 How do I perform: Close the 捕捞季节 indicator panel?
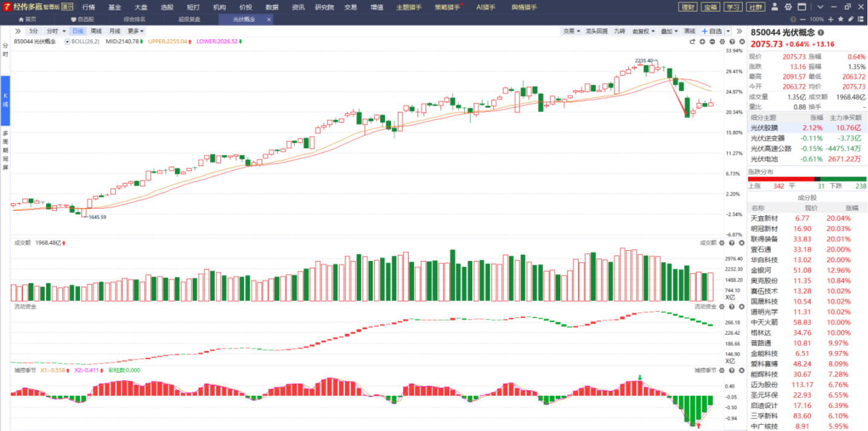tap(740, 370)
